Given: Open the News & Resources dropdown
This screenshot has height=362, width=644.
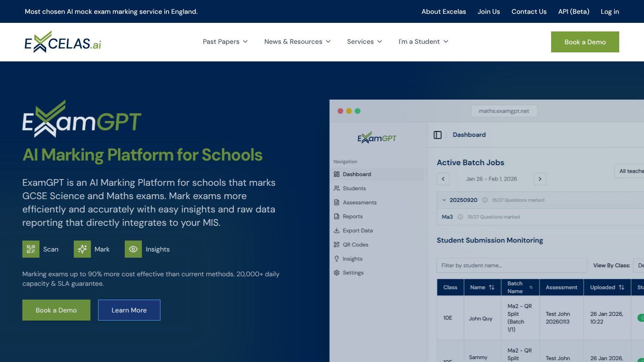Looking at the screenshot, I should point(298,41).
